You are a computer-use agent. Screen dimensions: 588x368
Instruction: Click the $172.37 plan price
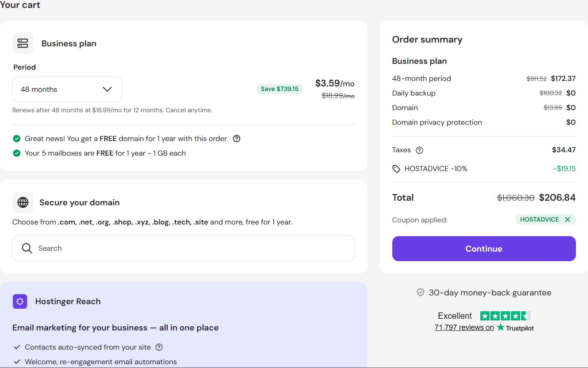click(563, 78)
